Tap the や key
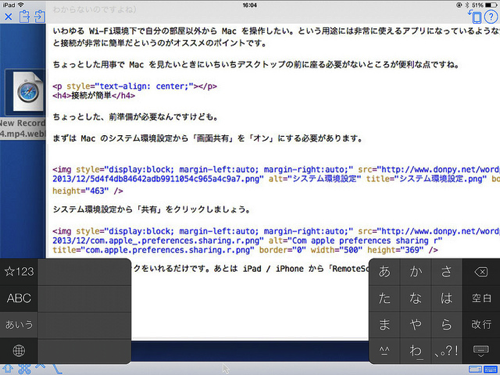The width and height of the screenshot is (500, 375). coord(416,324)
